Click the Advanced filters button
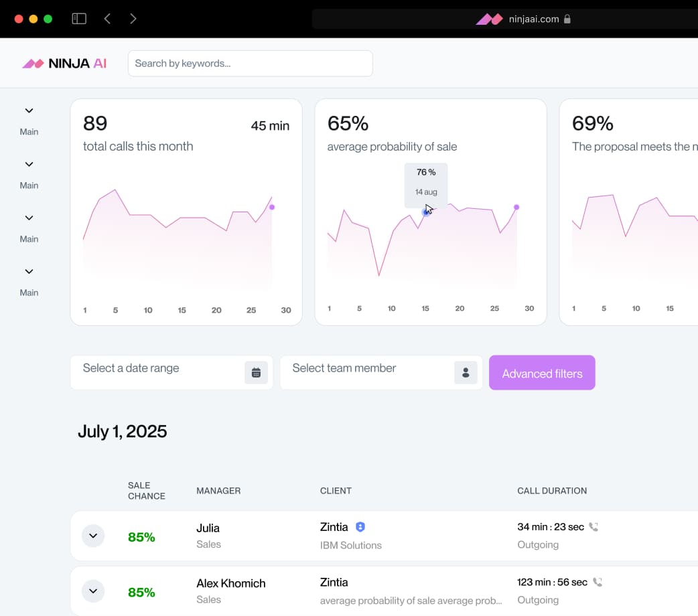Viewport: 698px width, 616px height. tap(542, 373)
